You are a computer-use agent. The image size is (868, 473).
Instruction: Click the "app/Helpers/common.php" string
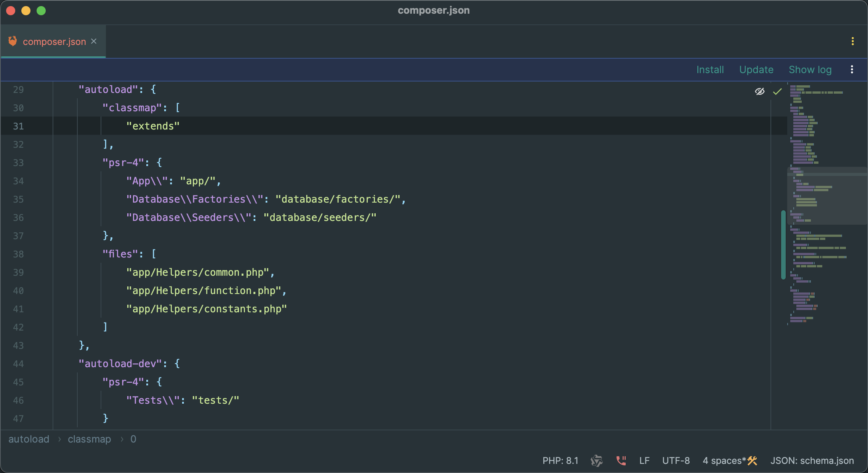point(198,272)
